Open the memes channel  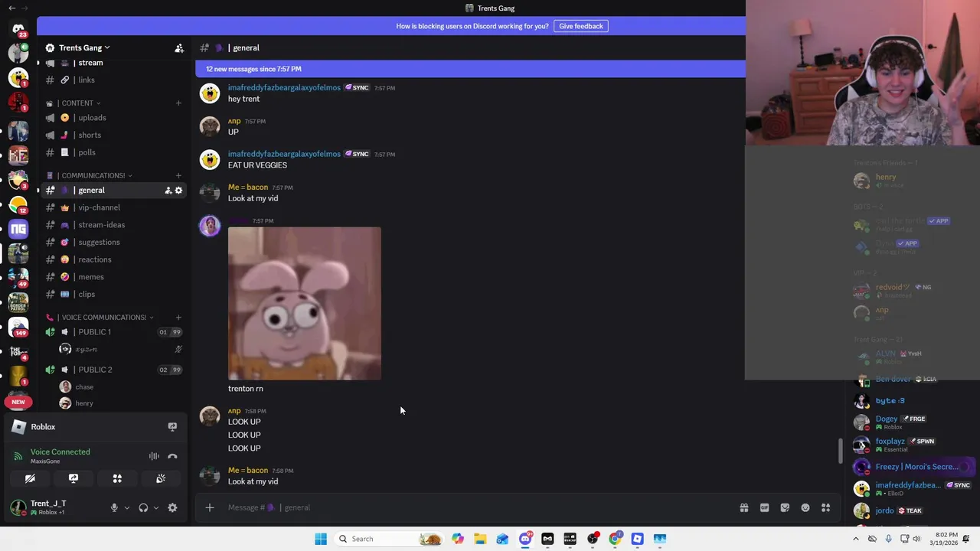[x=115, y=277]
